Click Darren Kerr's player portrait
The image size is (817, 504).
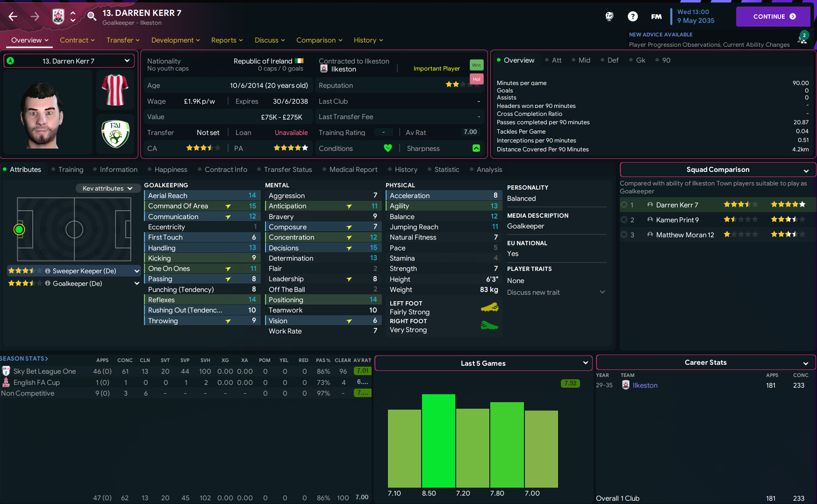(42, 114)
